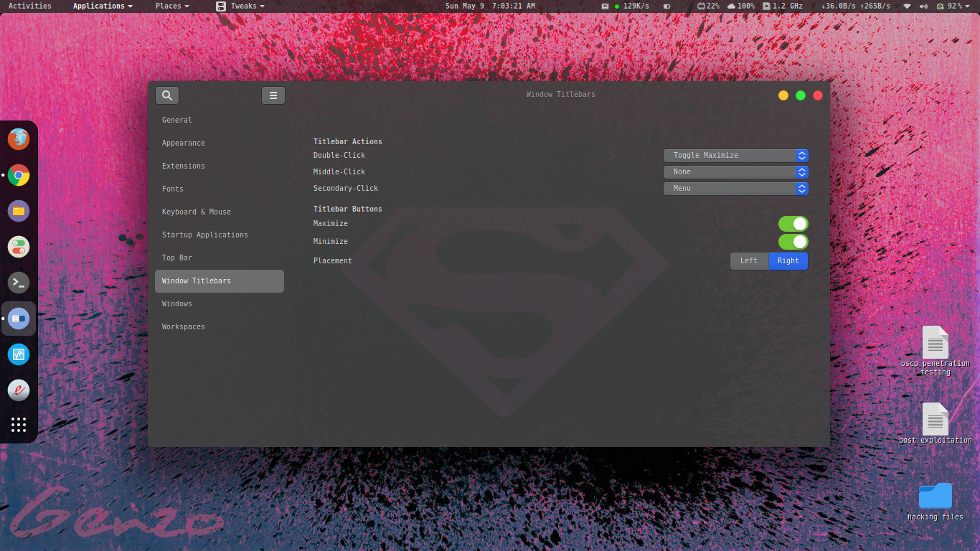This screenshot has width=980, height=551.
Task: Expand the Middle-Click action dropdown
Action: pyautogui.click(x=735, y=172)
